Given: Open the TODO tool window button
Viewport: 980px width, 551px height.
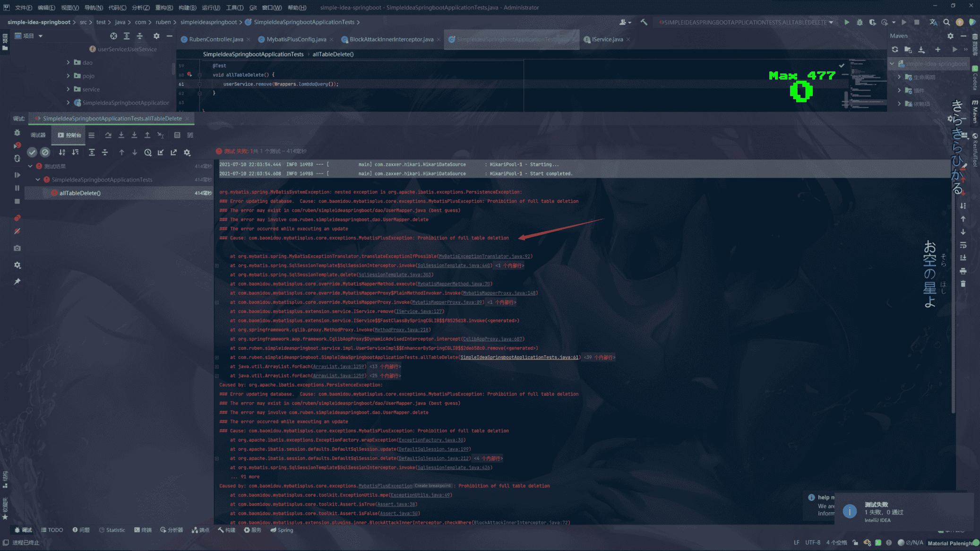Looking at the screenshot, I should [x=52, y=530].
